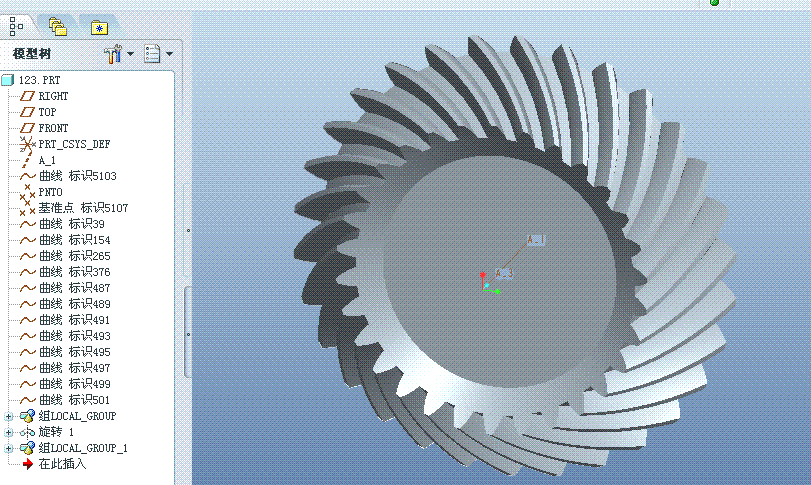
Task: Select curve 曲线 标识265
Action: click(75, 256)
